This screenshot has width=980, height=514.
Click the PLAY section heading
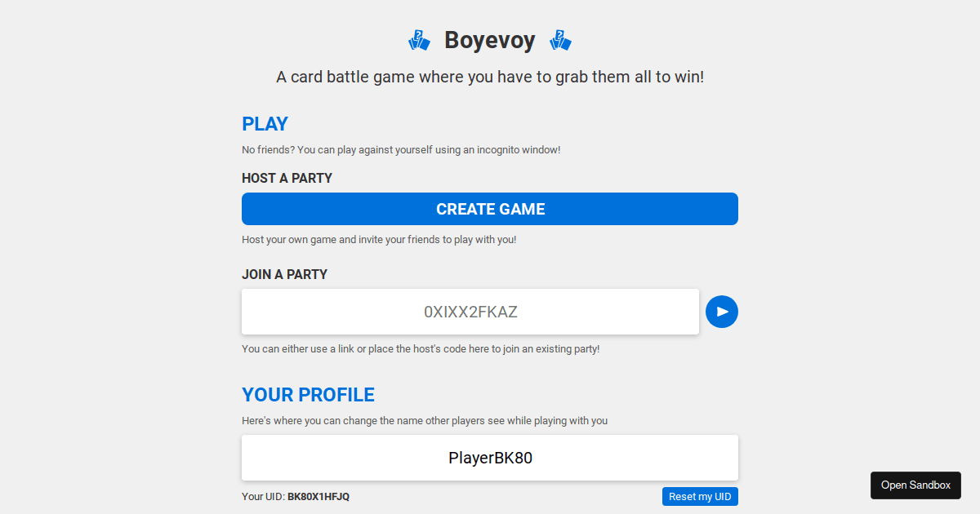click(265, 124)
